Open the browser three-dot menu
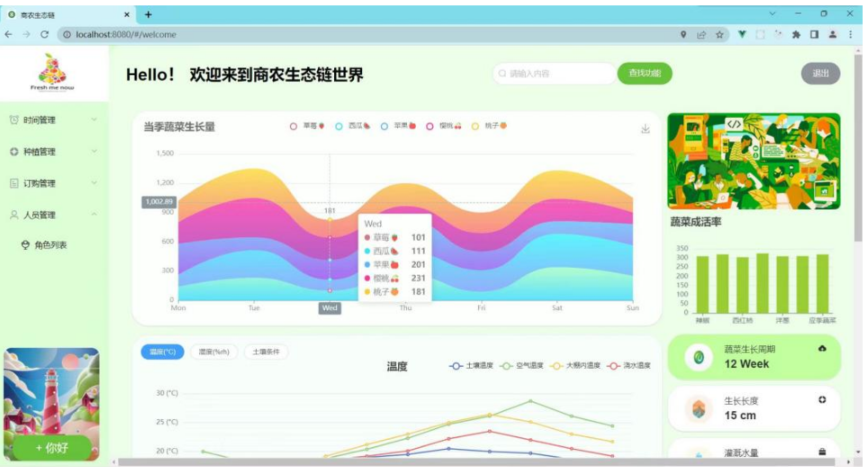The width and height of the screenshot is (868, 474). pos(851,34)
